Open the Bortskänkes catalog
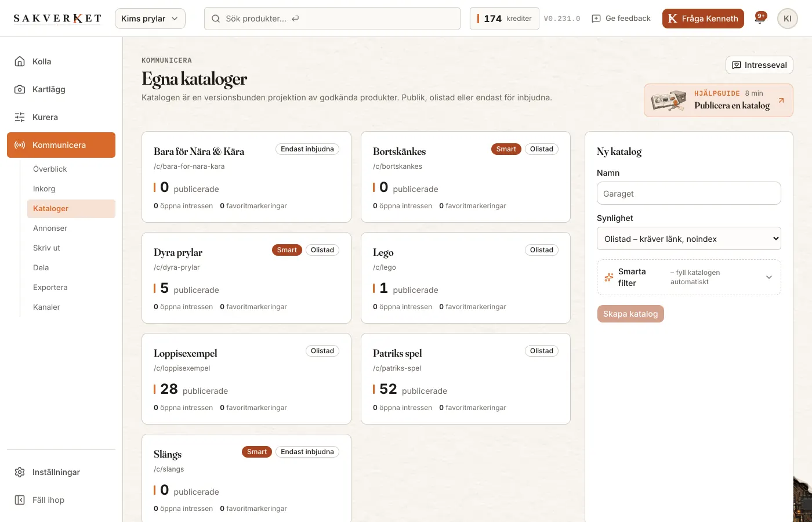 466,177
